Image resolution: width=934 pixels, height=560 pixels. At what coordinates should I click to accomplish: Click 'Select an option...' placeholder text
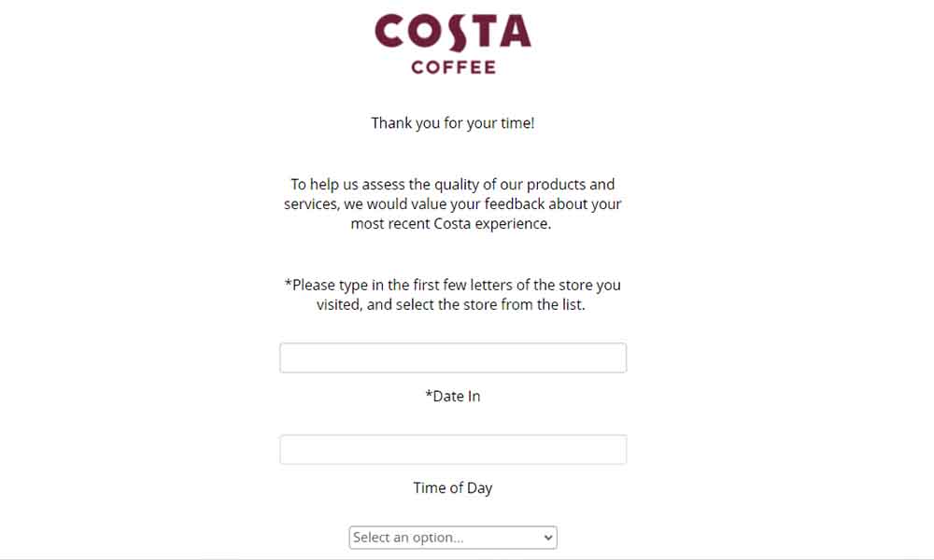pos(408,538)
